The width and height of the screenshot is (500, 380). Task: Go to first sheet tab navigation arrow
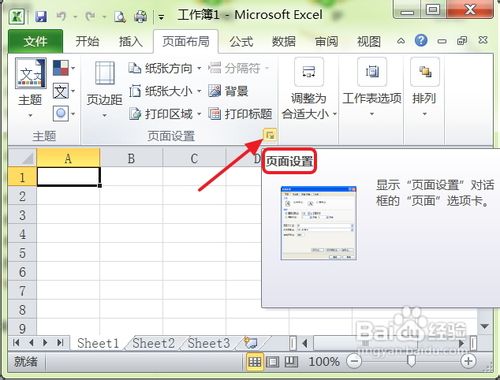(16, 342)
